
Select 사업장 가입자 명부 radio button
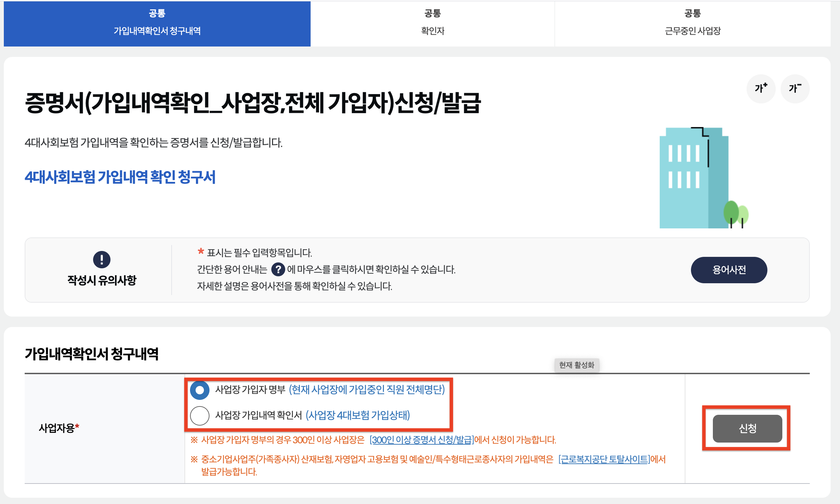pos(200,390)
